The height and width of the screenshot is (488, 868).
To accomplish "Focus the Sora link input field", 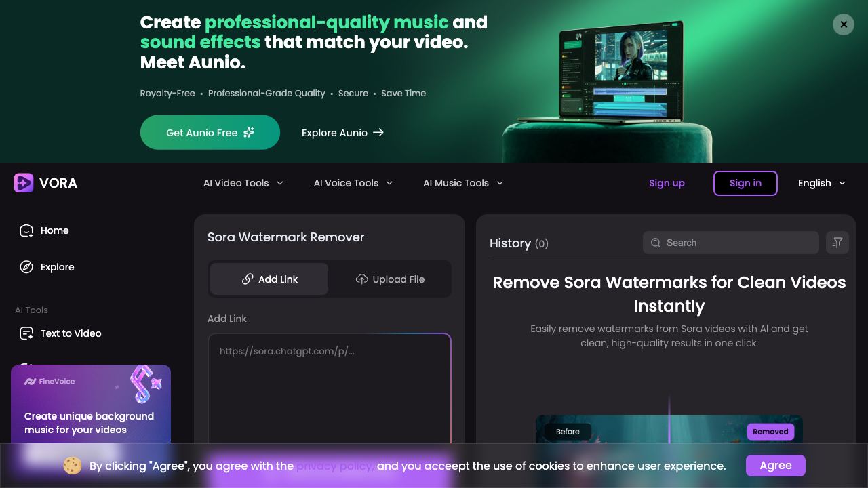I will click(x=330, y=390).
